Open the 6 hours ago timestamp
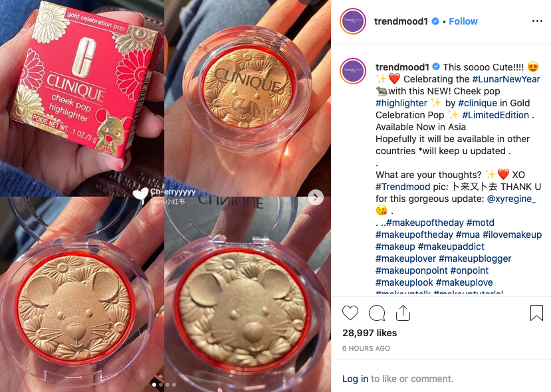551x392 pixels. click(366, 348)
